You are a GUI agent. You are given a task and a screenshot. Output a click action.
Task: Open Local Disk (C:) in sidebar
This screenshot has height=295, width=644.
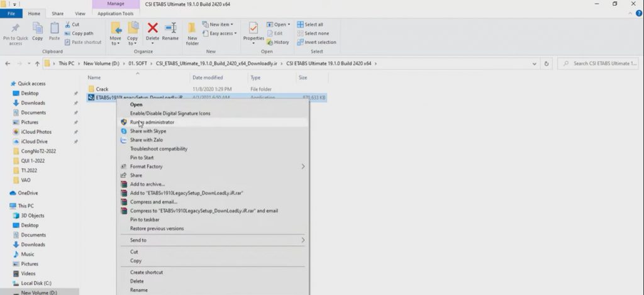36,283
